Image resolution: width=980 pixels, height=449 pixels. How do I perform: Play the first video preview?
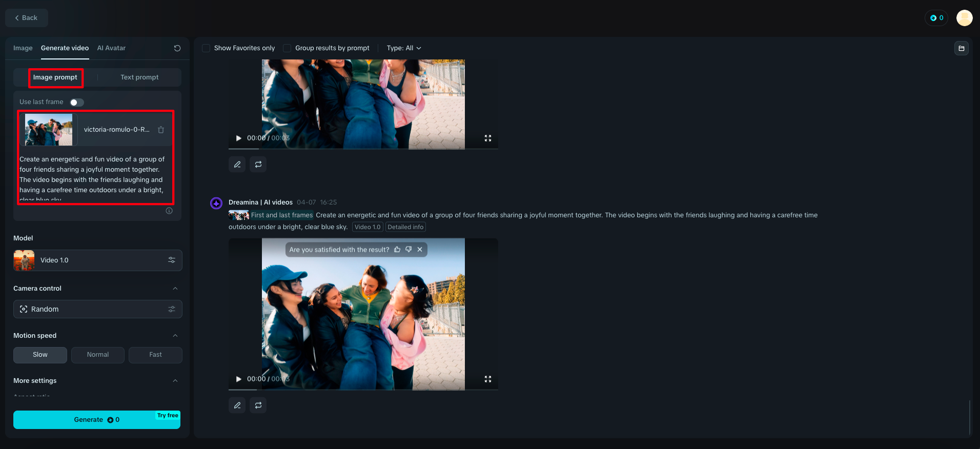(238, 138)
